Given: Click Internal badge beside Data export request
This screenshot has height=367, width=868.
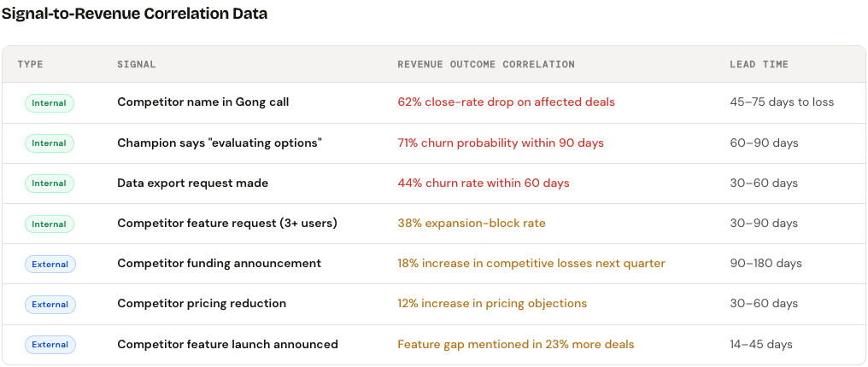Looking at the screenshot, I should point(50,183).
